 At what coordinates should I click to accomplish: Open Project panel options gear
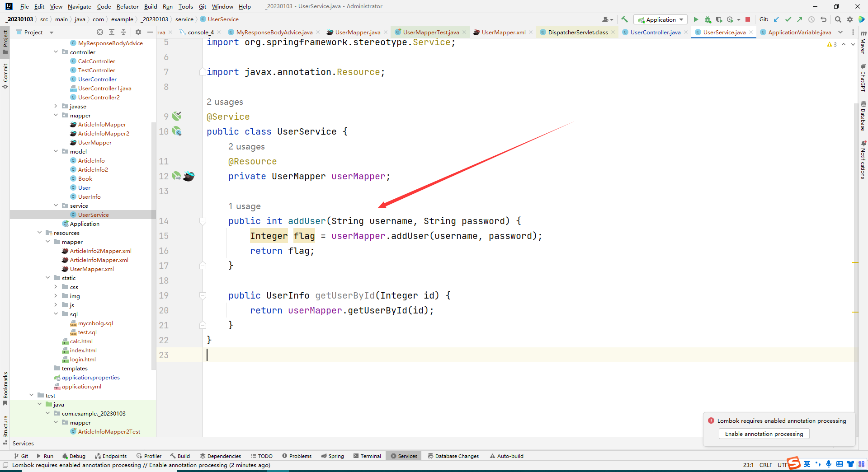tap(138, 32)
